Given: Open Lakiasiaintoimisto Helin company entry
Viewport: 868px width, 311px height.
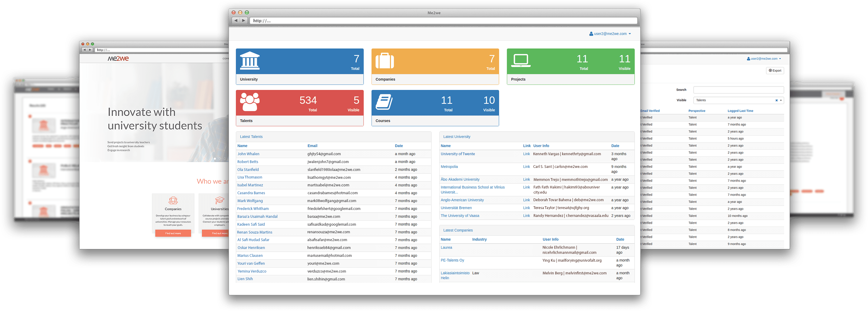Looking at the screenshot, I should 455,275.
